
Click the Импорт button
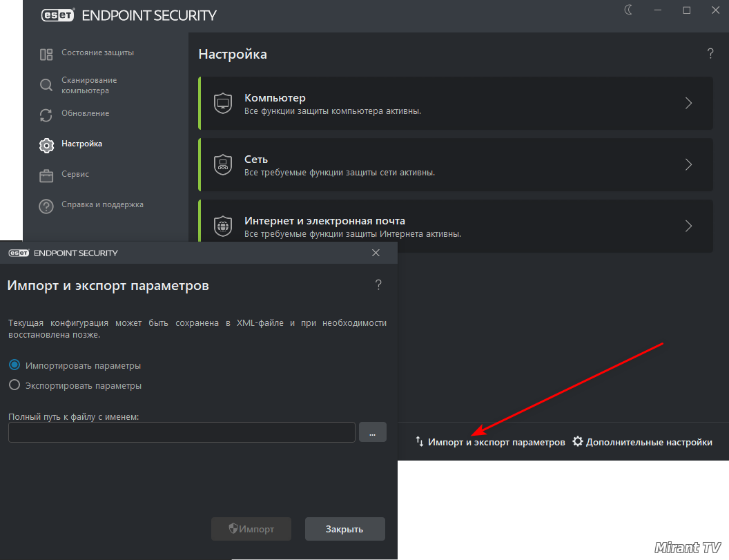pyautogui.click(x=251, y=529)
